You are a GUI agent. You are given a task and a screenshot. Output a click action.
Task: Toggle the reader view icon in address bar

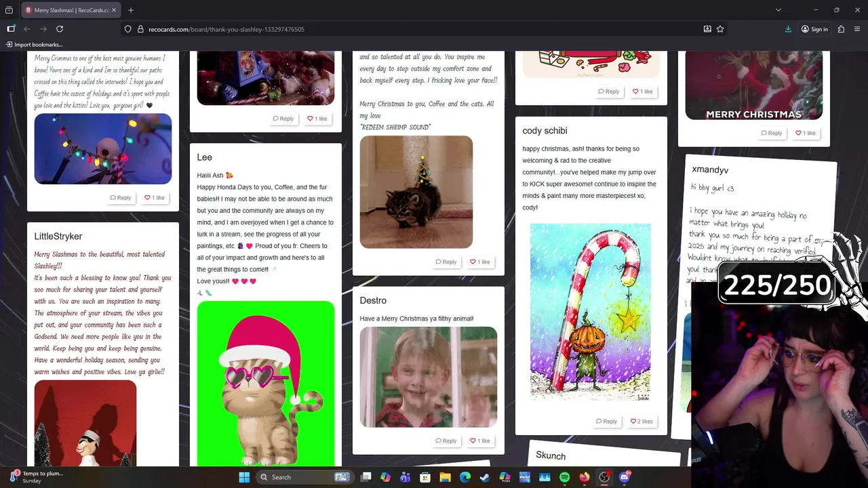coord(707,29)
